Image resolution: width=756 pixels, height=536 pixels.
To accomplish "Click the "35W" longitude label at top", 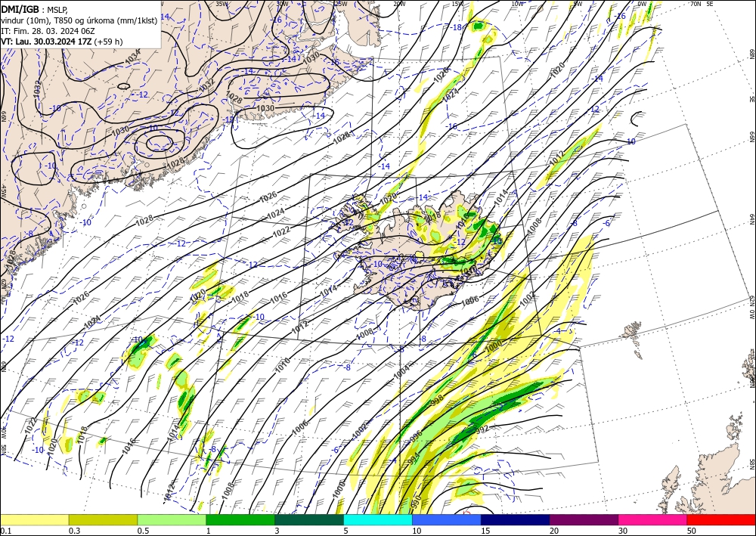I will [x=222, y=4].
